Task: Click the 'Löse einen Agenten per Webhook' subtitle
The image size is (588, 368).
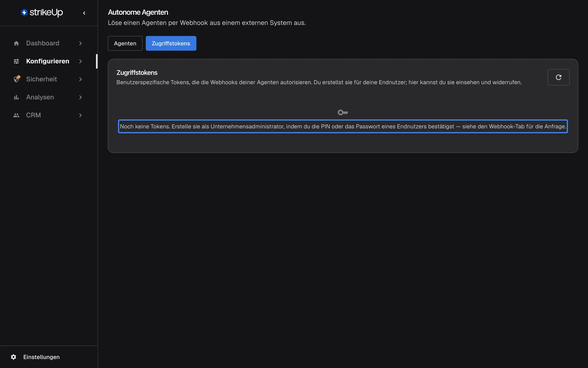Action: point(207,23)
